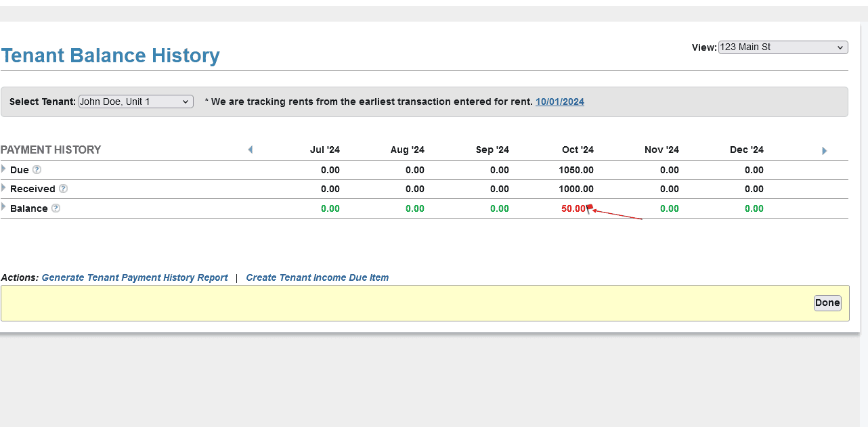The width and height of the screenshot is (868, 427).
Task: Click the help icon next to Due
Action: [37, 170]
